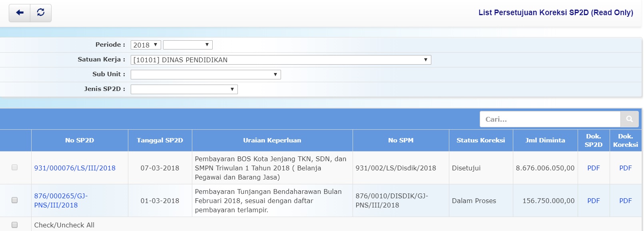Screen dimensions: 644x231
Task: Toggle the Check/Uncheck All checkbox
Action: (15, 225)
